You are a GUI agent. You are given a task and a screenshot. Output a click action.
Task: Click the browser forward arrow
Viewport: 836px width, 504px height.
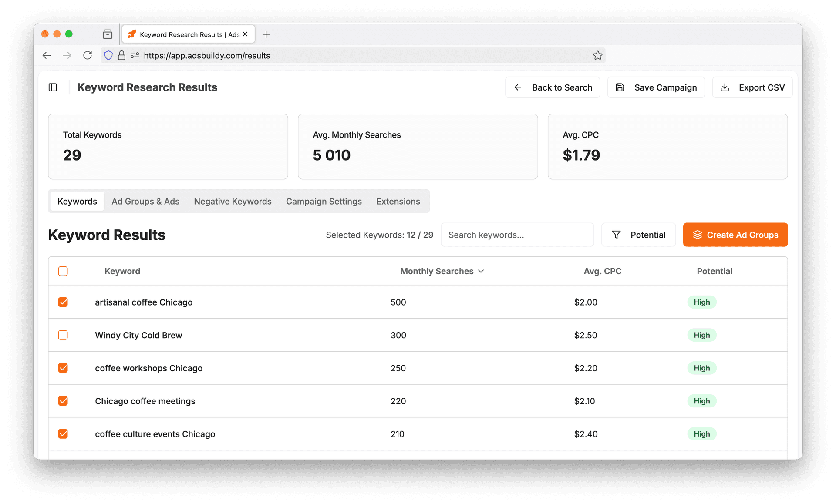67,55
